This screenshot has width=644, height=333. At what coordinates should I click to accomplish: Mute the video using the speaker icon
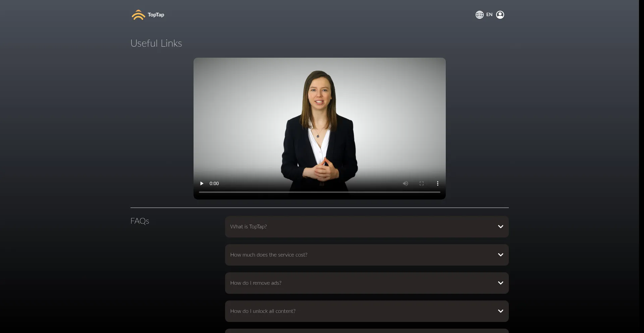(x=405, y=183)
